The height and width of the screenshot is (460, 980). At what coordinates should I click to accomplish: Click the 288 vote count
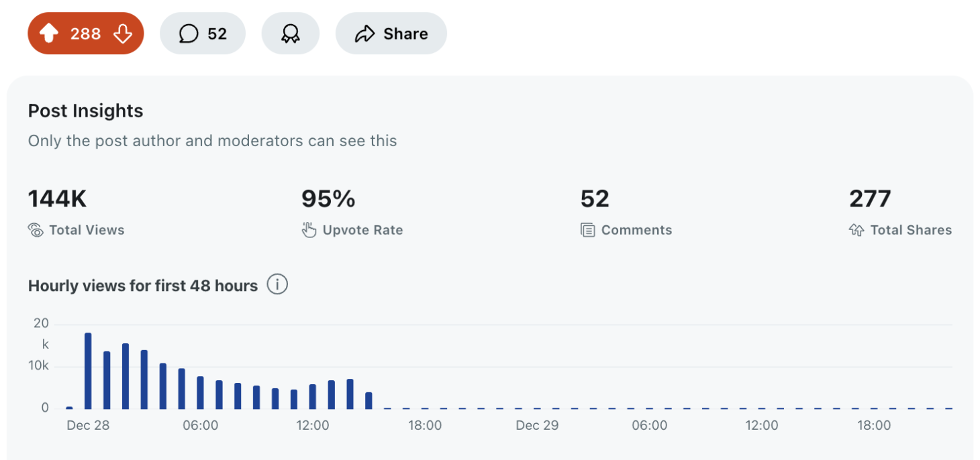pyautogui.click(x=85, y=34)
